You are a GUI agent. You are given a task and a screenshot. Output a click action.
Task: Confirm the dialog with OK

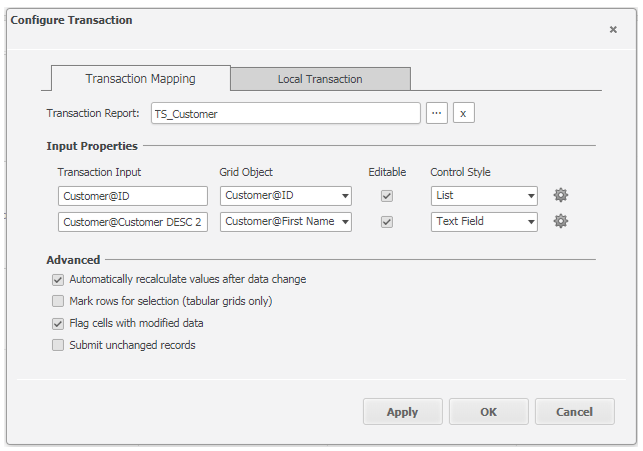point(488,411)
